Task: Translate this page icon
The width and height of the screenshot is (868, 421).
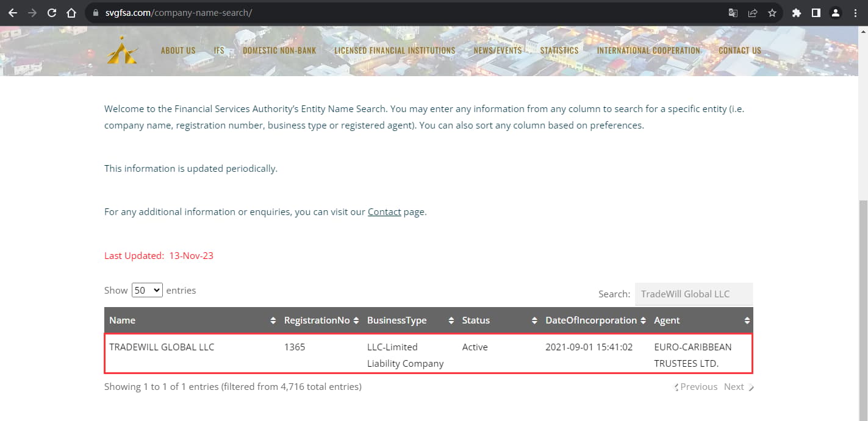Action: point(733,13)
